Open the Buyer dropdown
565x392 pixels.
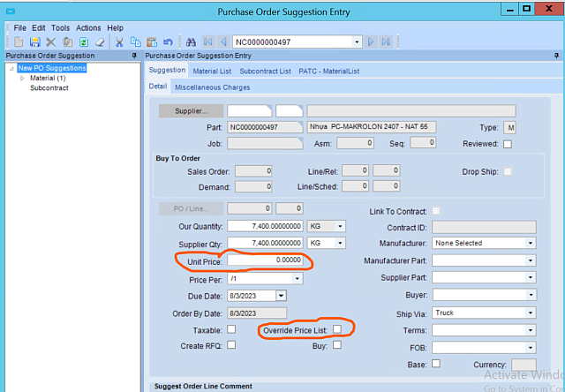[x=531, y=295]
